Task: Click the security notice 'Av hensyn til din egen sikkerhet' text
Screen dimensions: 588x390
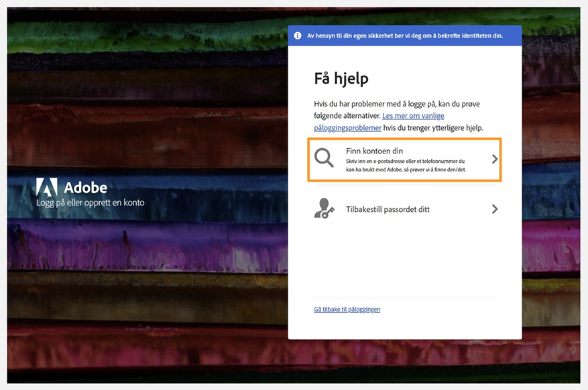Action: coord(405,36)
